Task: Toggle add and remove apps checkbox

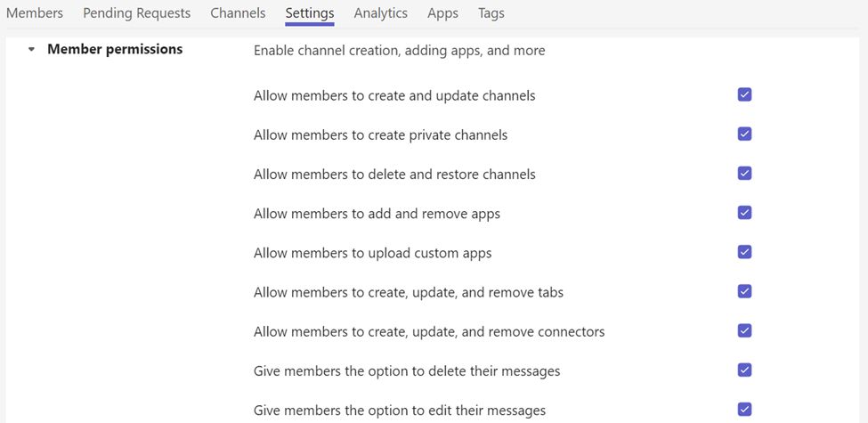Action: [744, 213]
